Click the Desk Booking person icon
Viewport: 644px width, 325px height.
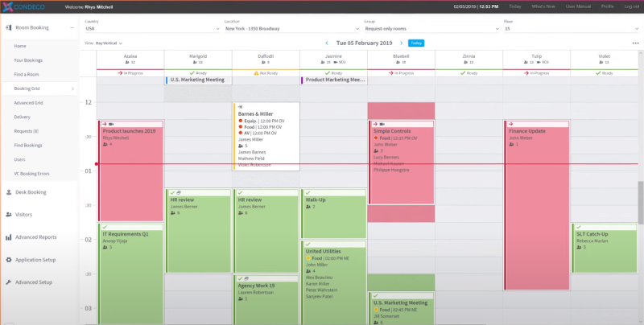pyautogui.click(x=7, y=192)
